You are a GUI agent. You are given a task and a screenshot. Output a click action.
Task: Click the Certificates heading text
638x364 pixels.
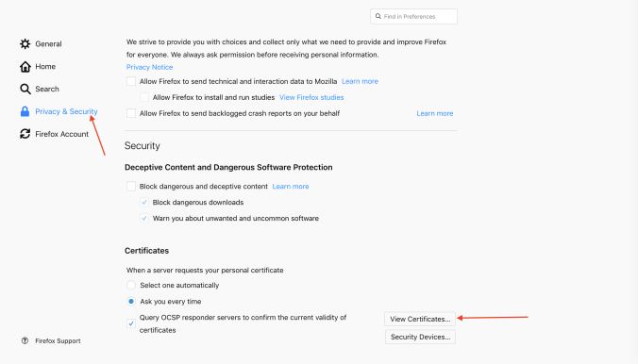coord(147,251)
